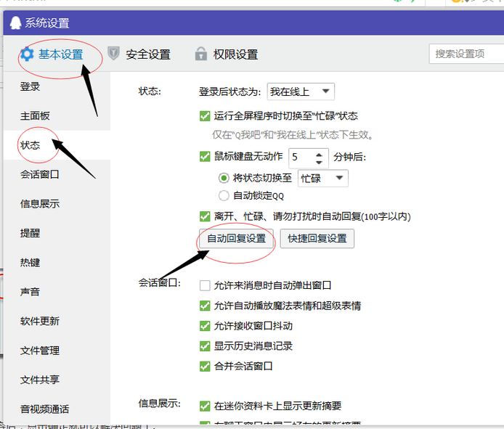Click the shield icon for 安全设置

coord(114,54)
